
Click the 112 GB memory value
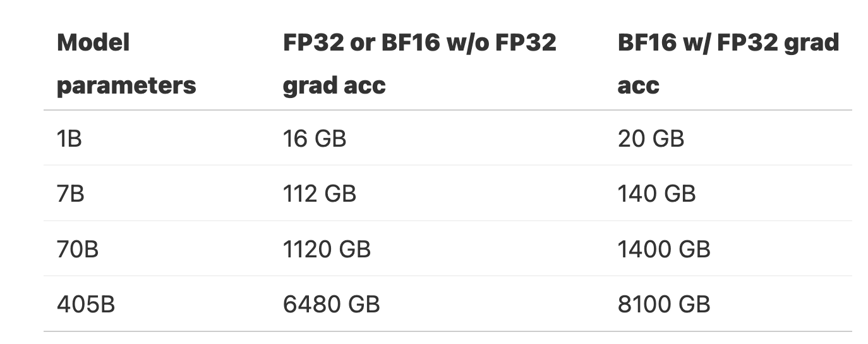[x=320, y=193]
